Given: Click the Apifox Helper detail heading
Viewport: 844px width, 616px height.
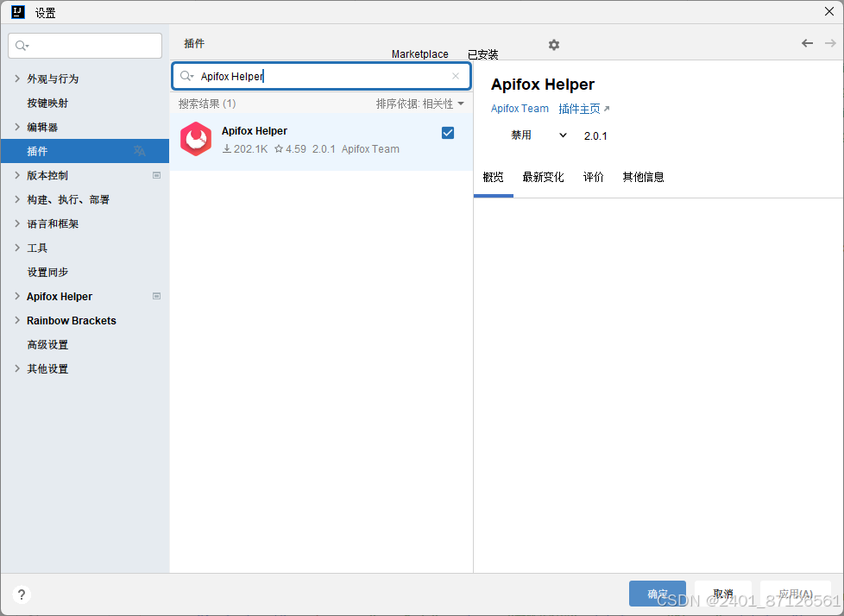Looking at the screenshot, I should 543,85.
